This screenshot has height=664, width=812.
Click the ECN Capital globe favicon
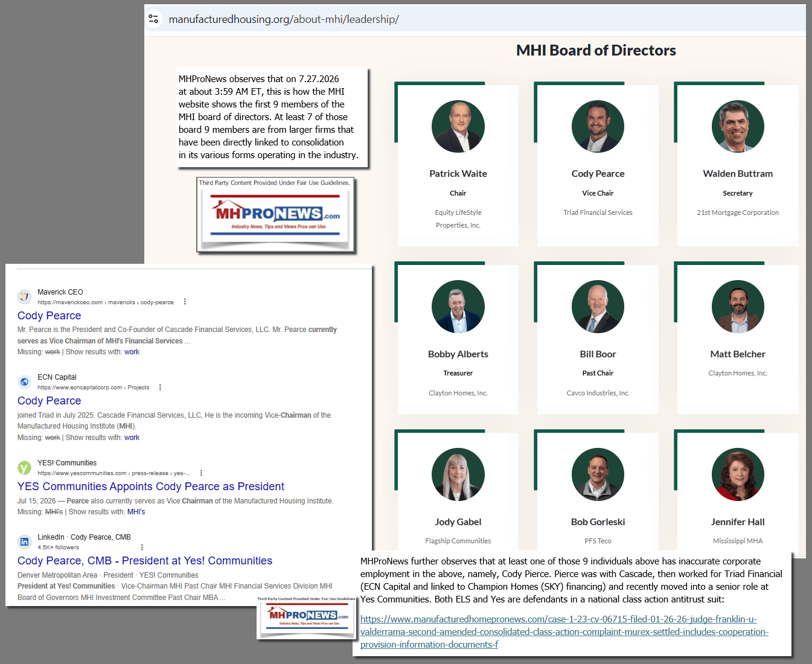click(x=24, y=381)
